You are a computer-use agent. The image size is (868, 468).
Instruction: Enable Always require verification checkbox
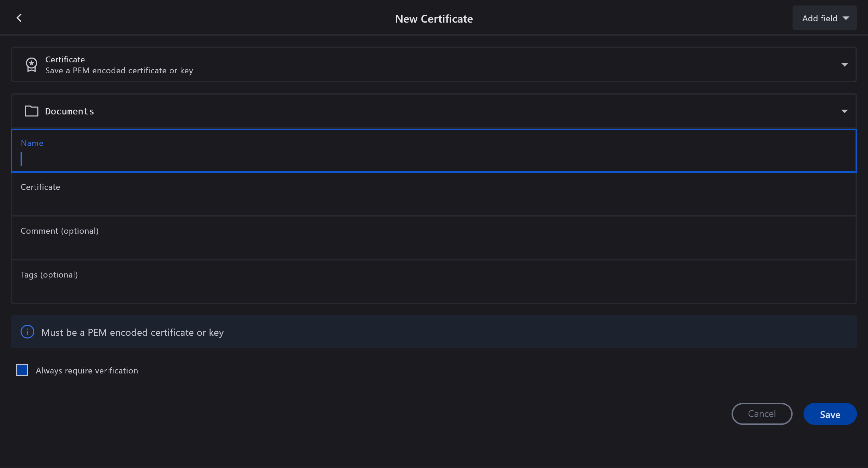[22, 370]
